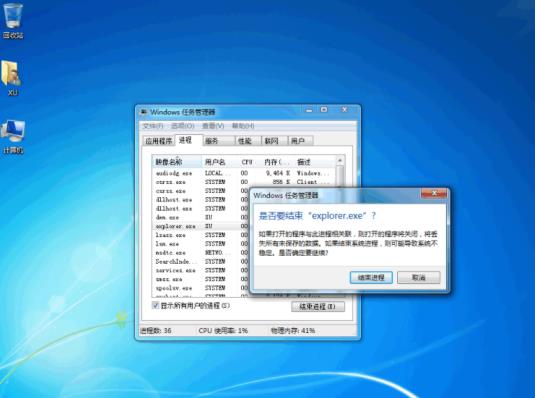Image resolution: width=535 pixels, height=398 pixels.
Task: Sort by the CPU column header
Action: (x=248, y=162)
